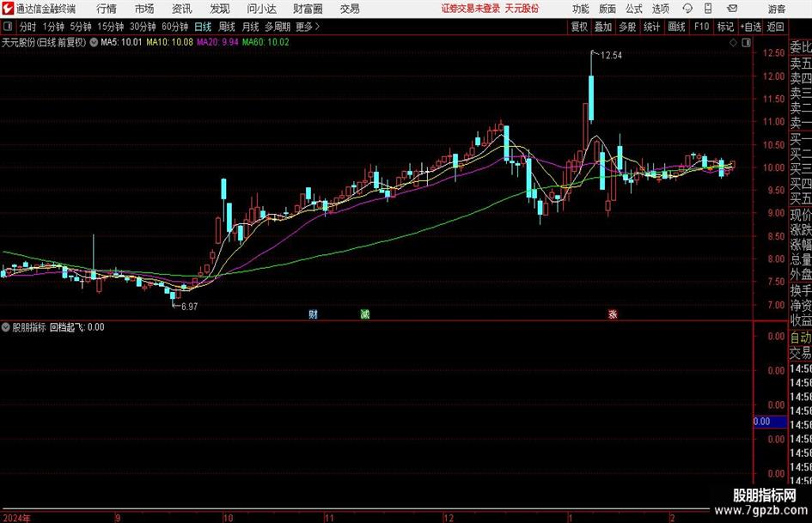The width and height of the screenshot is (812, 523).
Task: Click the customer service headset icon
Action: (687, 9)
